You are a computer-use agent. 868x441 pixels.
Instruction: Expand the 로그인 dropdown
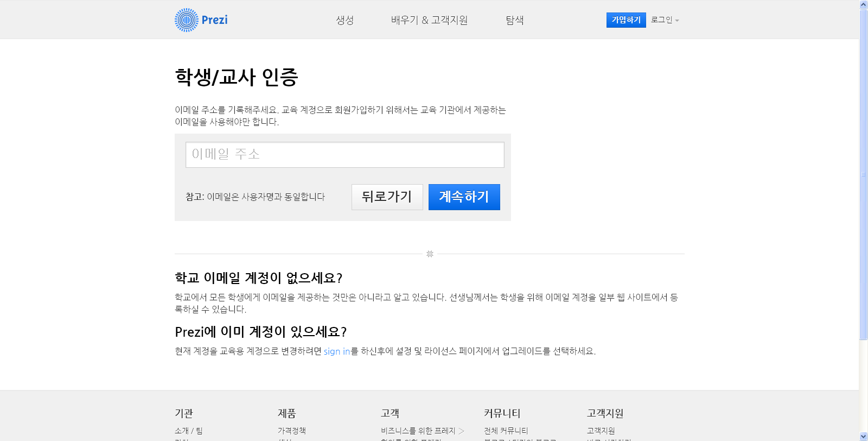tap(665, 20)
